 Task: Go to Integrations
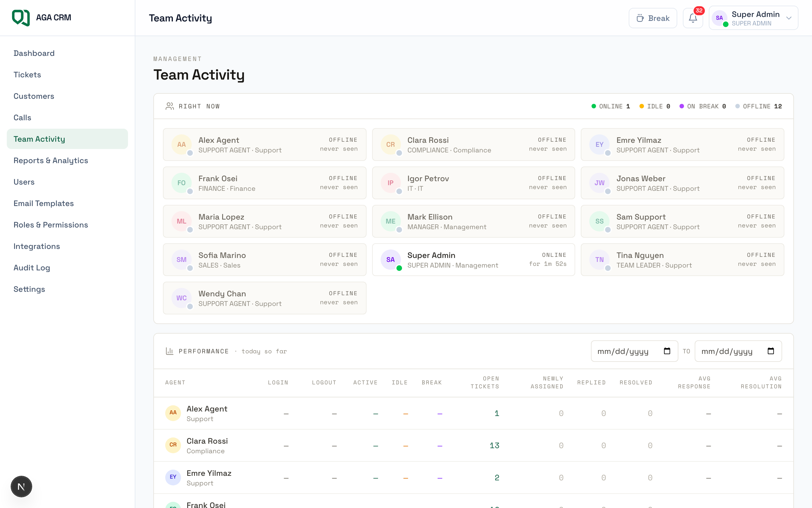pyautogui.click(x=67, y=246)
